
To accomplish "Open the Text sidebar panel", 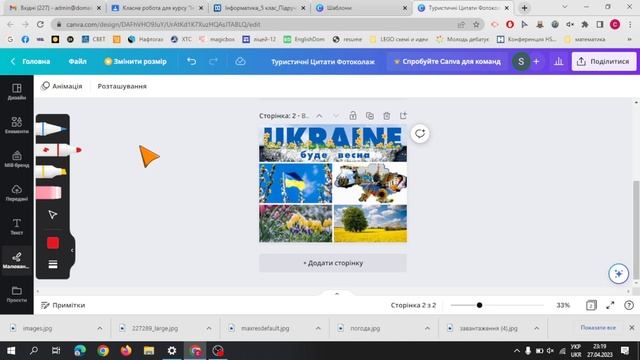I will pos(17,227).
